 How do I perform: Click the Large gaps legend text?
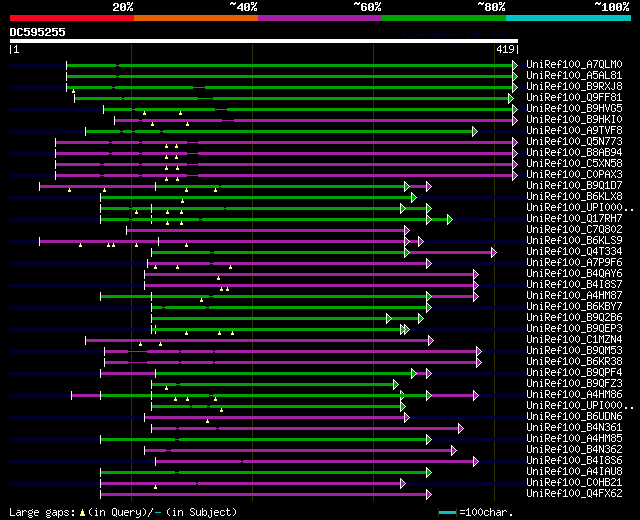(x=42, y=513)
